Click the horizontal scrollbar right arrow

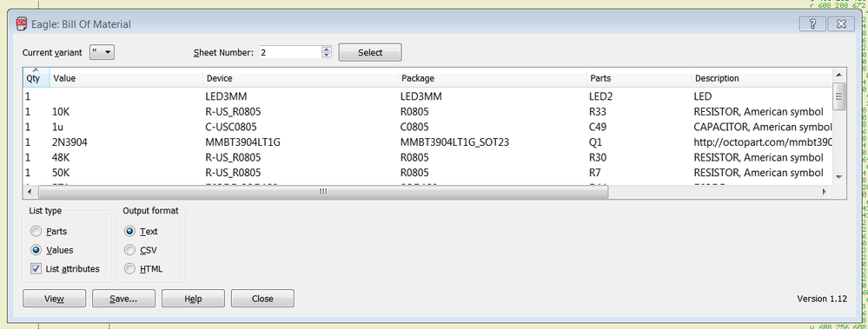pos(825,191)
